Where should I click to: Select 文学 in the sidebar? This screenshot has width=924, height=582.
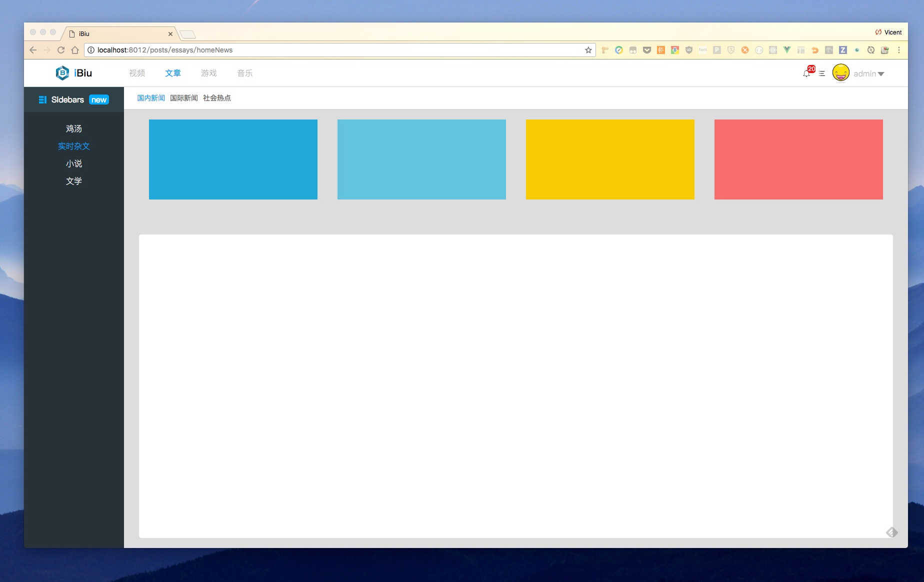[x=74, y=181]
